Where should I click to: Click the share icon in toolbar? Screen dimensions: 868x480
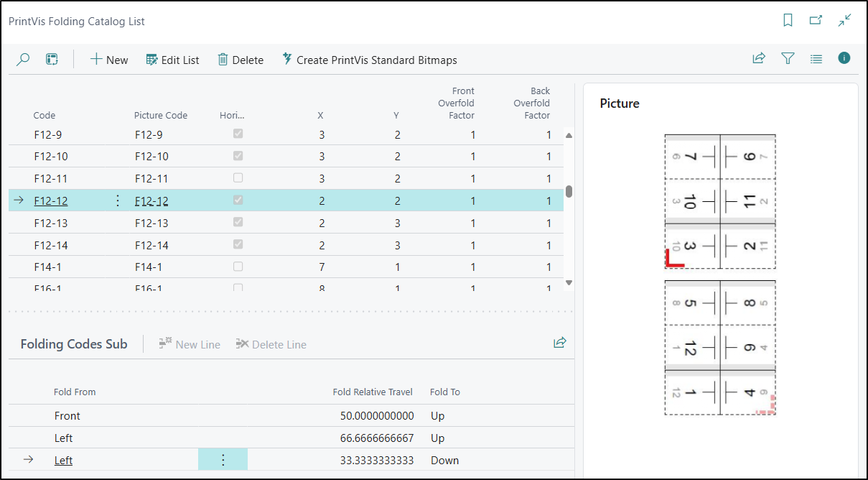[x=759, y=60]
